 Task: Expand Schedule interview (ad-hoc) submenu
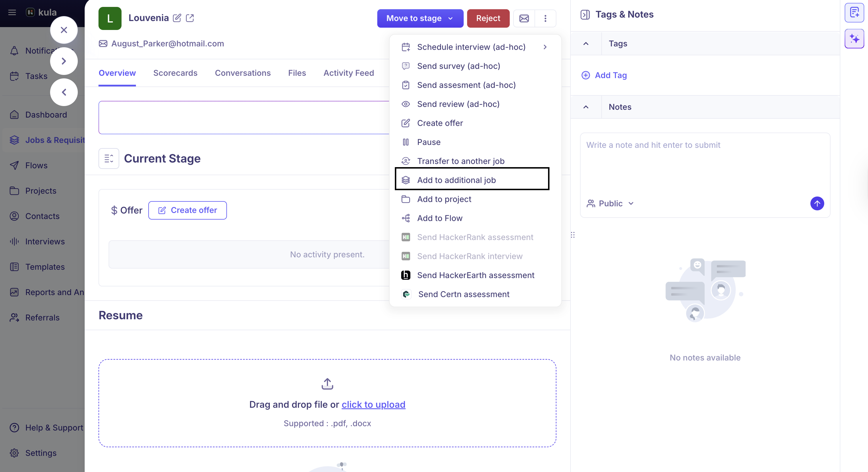[x=545, y=47]
